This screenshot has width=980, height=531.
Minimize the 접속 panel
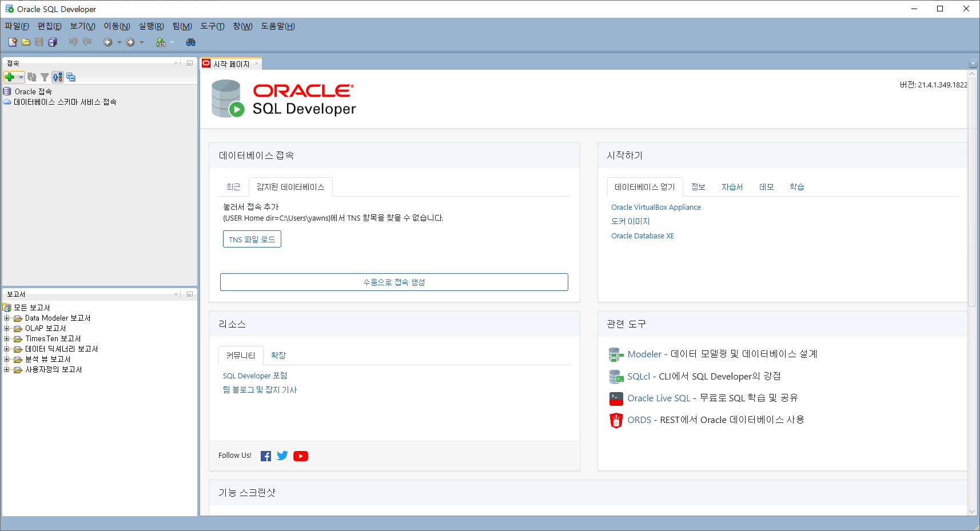[x=190, y=63]
